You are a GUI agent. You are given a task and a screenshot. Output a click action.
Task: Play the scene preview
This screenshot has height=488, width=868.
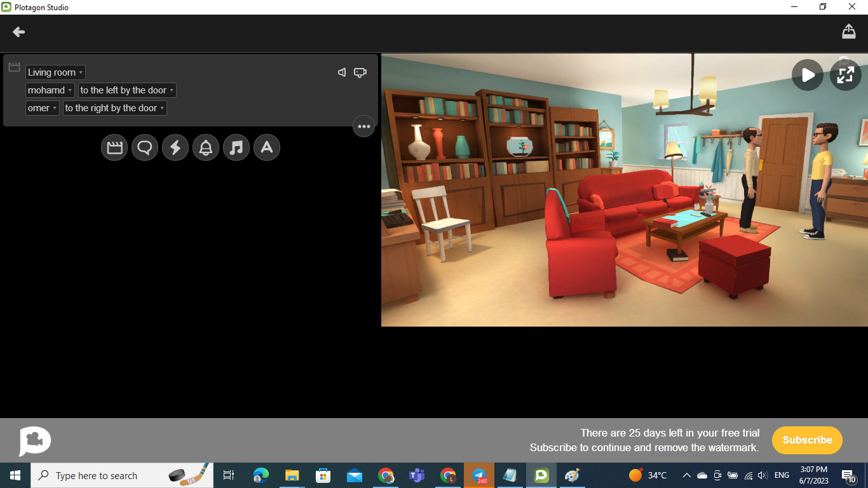808,75
